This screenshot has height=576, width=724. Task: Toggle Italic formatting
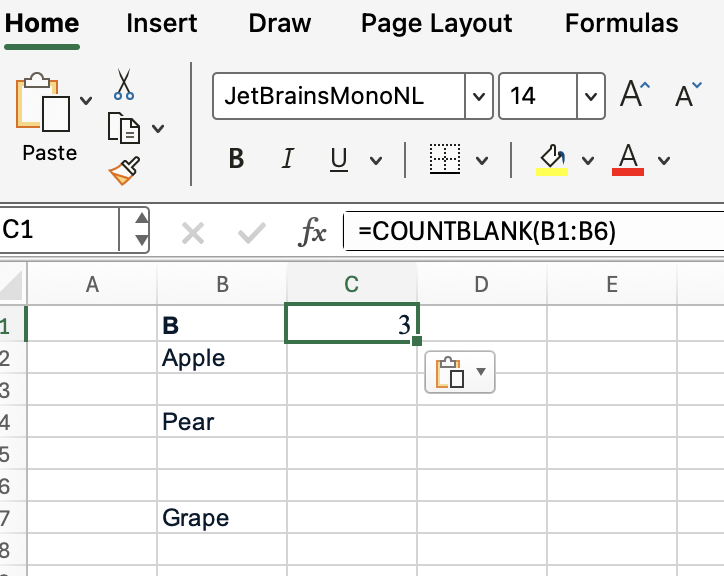coord(288,159)
